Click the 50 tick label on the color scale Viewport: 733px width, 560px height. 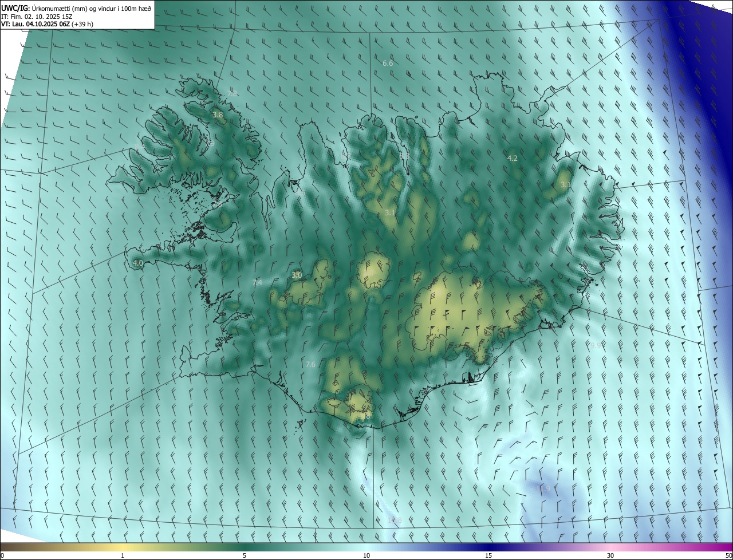[x=728, y=555]
